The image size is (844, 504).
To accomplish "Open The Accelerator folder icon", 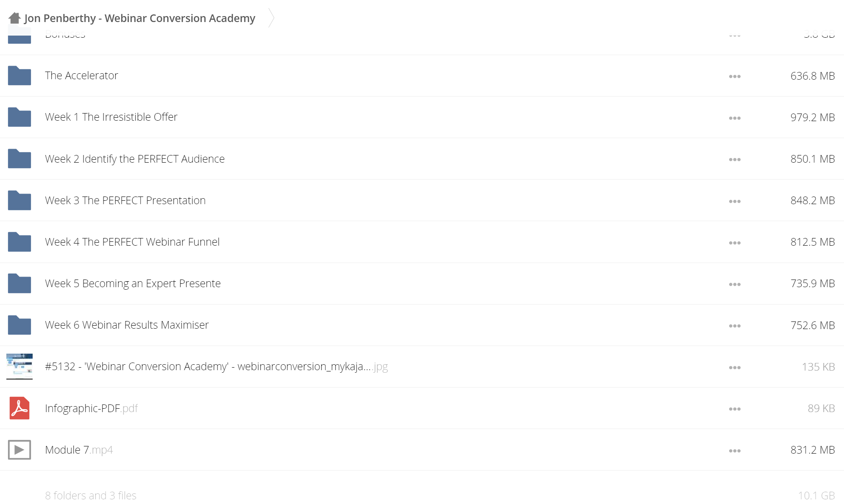I will click(x=19, y=75).
